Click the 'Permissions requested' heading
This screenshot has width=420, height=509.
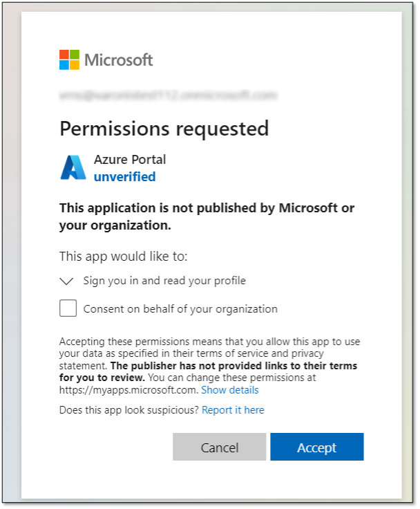[164, 129]
